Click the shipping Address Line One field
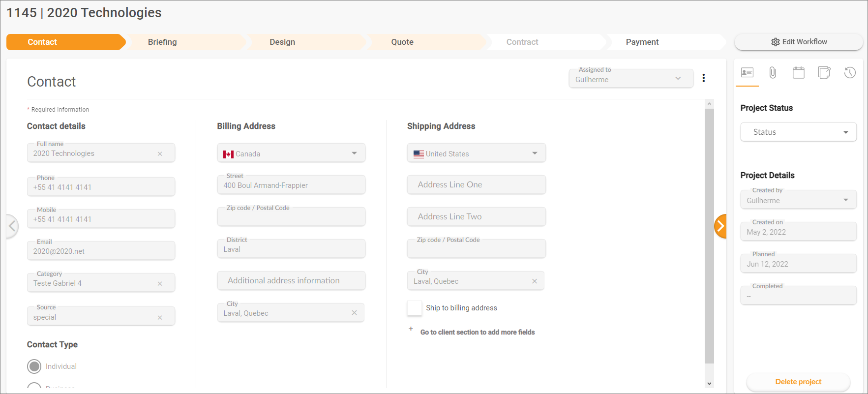Viewport: 868px width, 394px height. click(476, 185)
